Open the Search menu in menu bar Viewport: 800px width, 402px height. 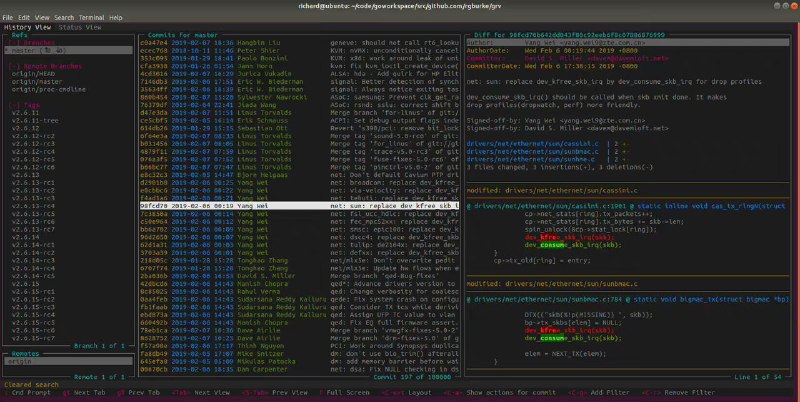pos(64,17)
